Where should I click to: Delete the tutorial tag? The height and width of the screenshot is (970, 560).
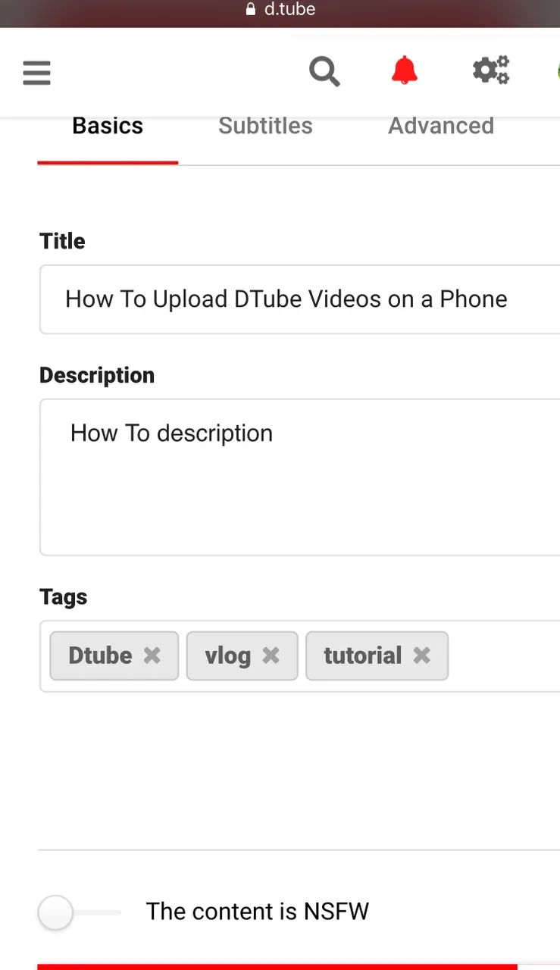[x=422, y=656]
